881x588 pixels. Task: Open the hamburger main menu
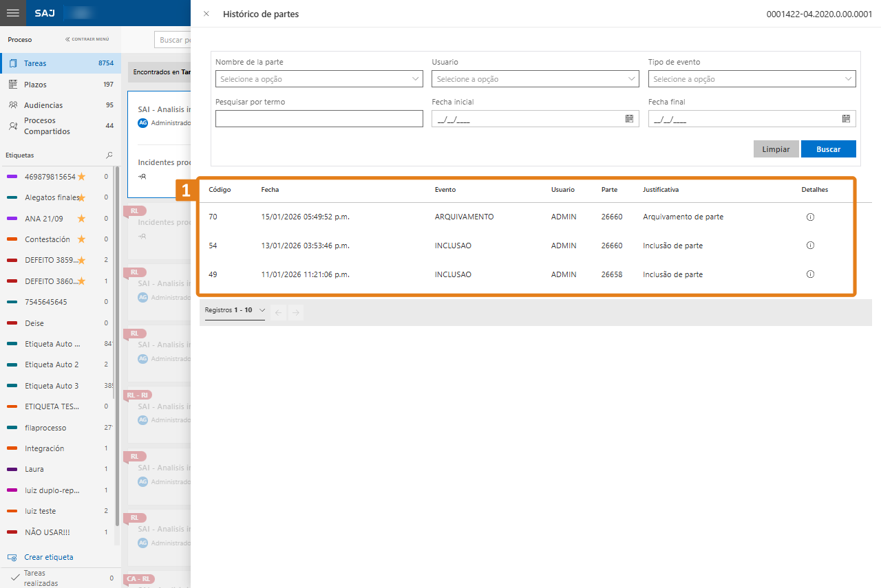pyautogui.click(x=12, y=13)
